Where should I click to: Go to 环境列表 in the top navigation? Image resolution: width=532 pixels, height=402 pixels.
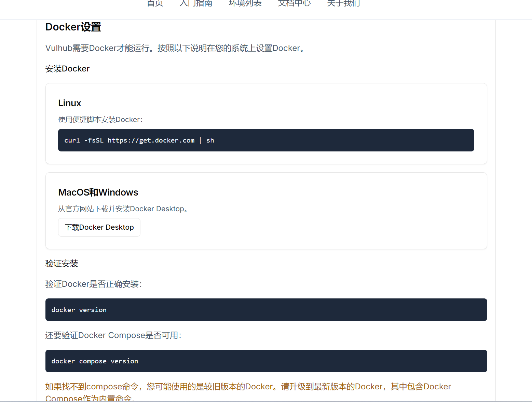245,3
